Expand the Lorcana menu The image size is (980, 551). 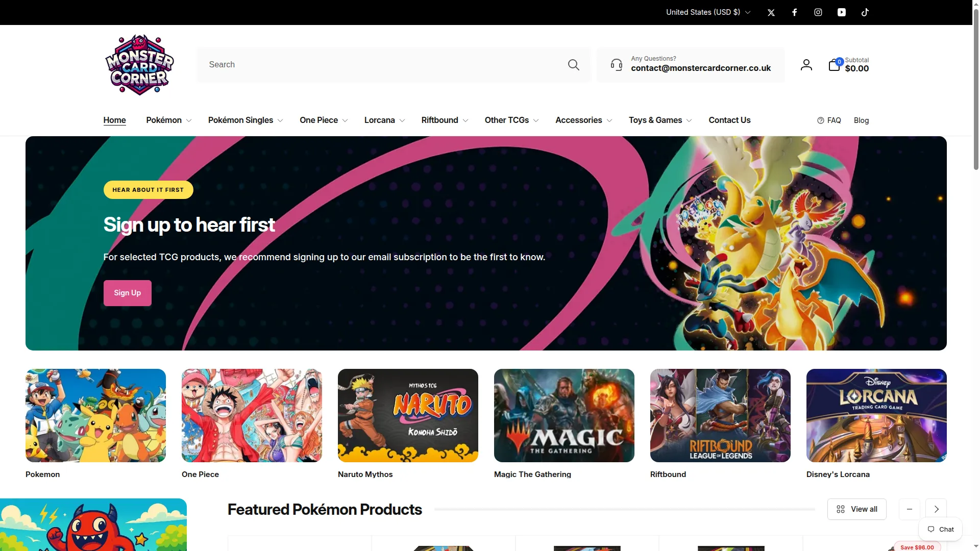[x=384, y=120]
